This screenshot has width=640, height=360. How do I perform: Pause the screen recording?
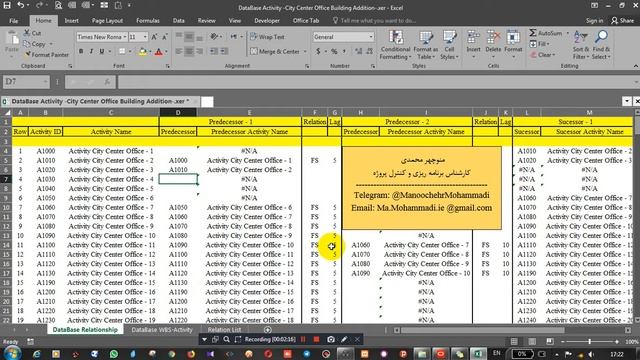tap(303, 339)
